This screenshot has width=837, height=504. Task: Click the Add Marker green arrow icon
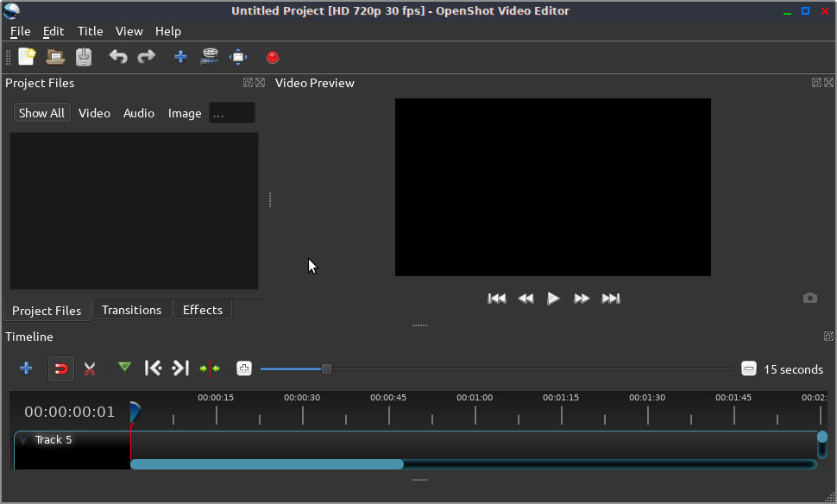(x=124, y=369)
